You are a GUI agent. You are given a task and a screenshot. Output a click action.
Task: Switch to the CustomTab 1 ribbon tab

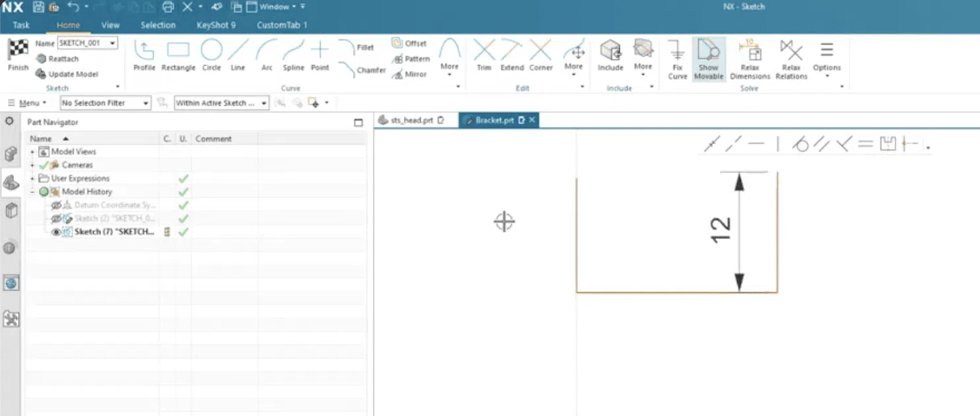[x=282, y=25]
